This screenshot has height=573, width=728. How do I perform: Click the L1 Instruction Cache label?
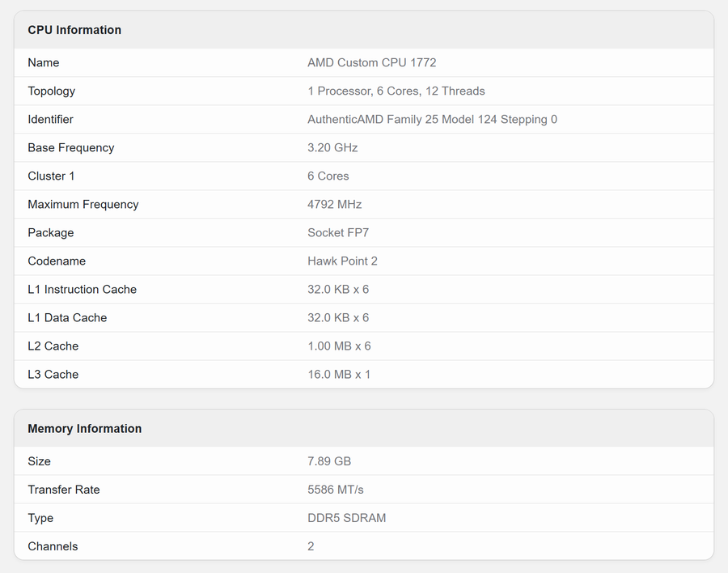pos(83,290)
